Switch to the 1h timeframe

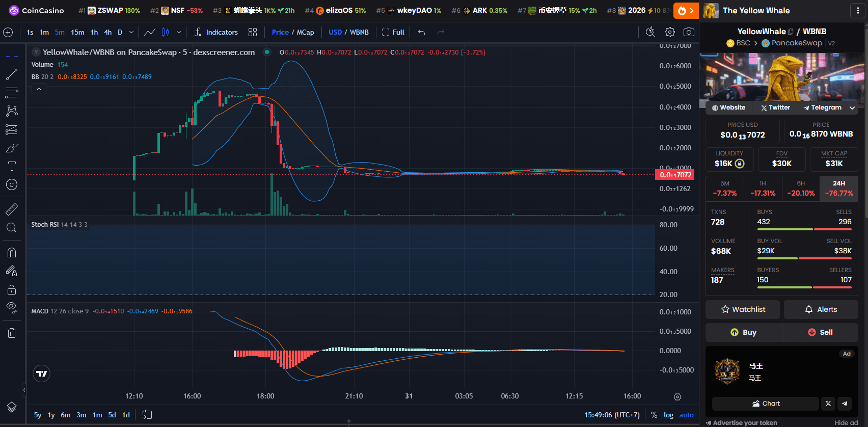point(94,32)
